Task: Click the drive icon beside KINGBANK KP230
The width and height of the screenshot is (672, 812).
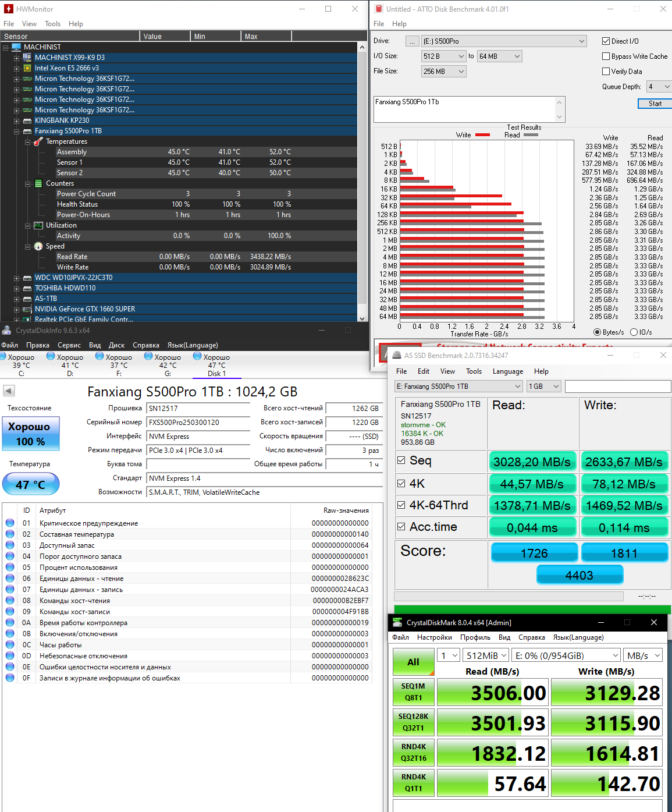Action: click(27, 120)
